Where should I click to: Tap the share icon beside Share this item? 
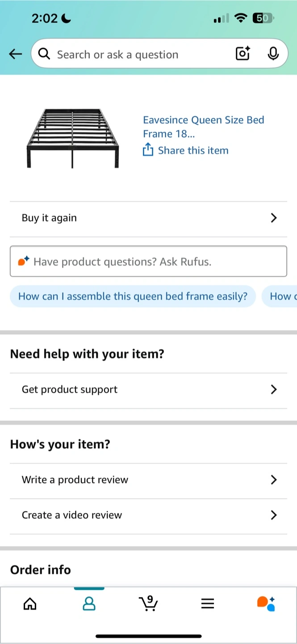[x=148, y=150]
